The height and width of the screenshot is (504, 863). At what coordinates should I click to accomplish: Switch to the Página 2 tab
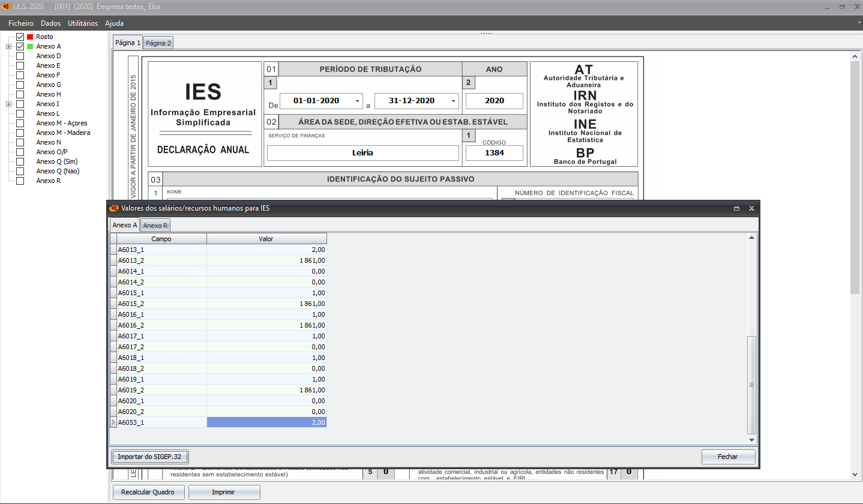(158, 43)
